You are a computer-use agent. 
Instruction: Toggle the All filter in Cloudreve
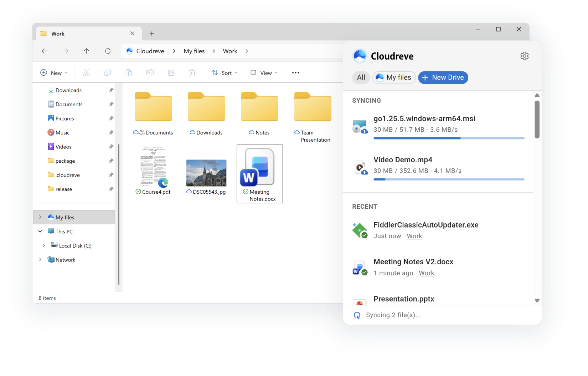[361, 77]
